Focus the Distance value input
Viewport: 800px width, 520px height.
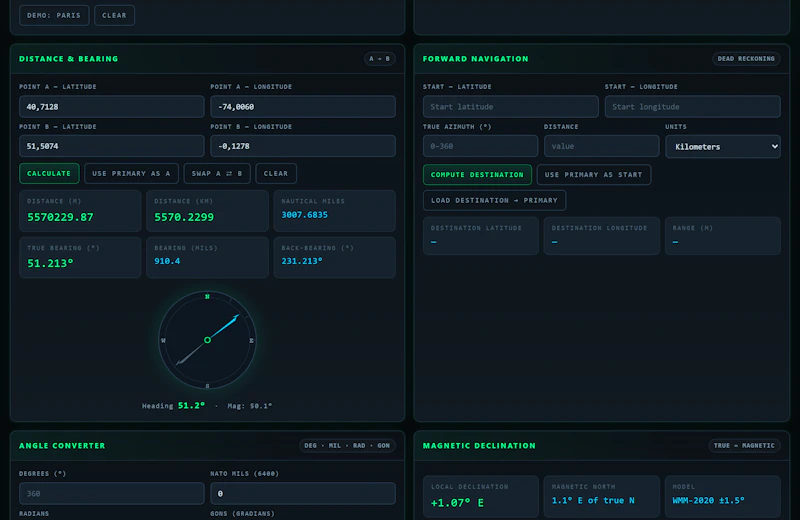(x=602, y=146)
